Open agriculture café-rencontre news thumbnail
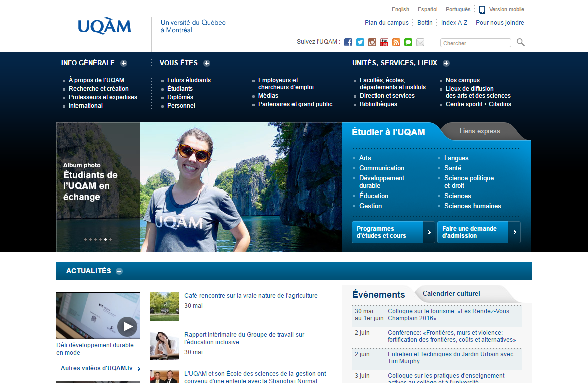 [165, 307]
